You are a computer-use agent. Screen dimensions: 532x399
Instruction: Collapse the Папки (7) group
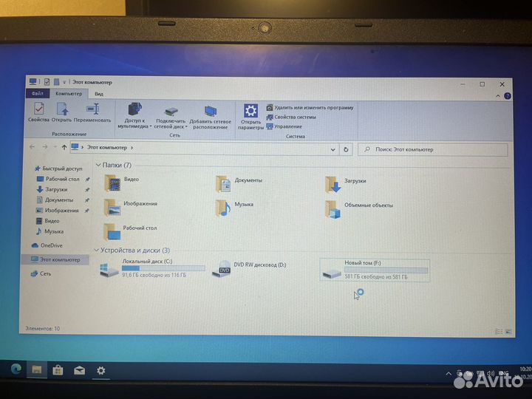click(x=98, y=165)
